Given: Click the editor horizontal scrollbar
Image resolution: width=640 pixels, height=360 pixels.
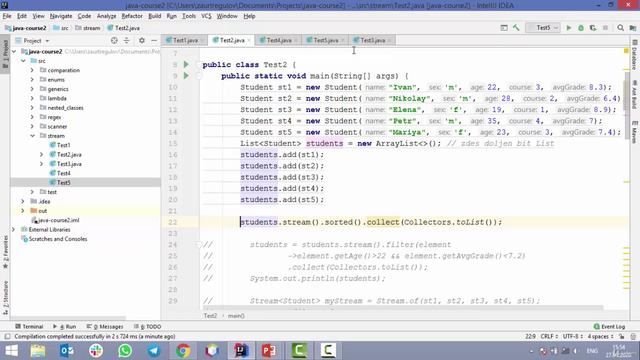Looking at the screenshot, I should pyautogui.click(x=403, y=308).
